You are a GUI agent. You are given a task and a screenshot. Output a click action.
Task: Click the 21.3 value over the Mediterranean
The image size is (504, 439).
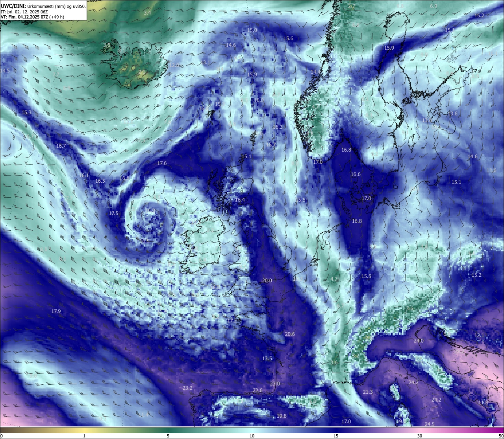368,392
